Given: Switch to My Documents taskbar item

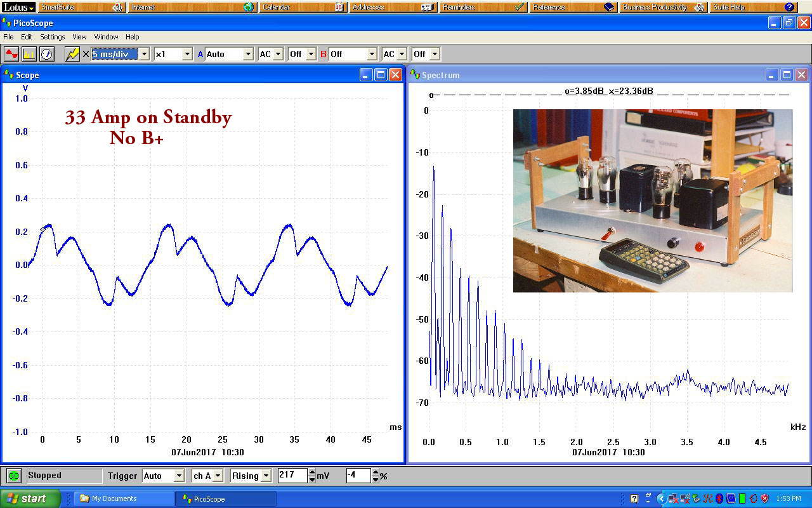Looking at the screenshot, I should (x=124, y=498).
